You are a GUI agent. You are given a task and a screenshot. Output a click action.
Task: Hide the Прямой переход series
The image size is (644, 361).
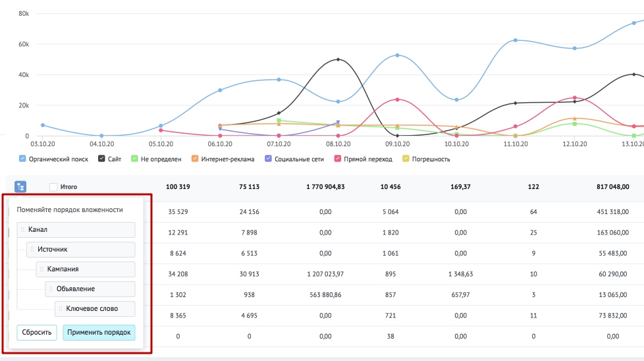[338, 159]
